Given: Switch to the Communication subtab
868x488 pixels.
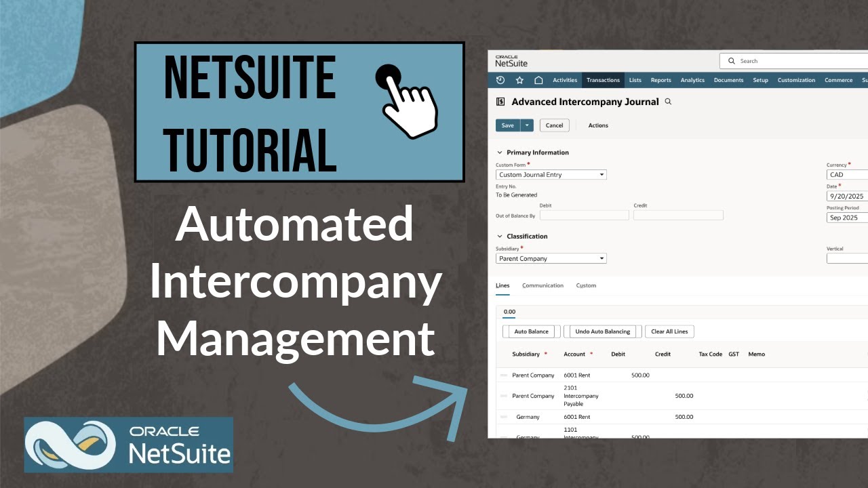Looking at the screenshot, I should [542, 285].
